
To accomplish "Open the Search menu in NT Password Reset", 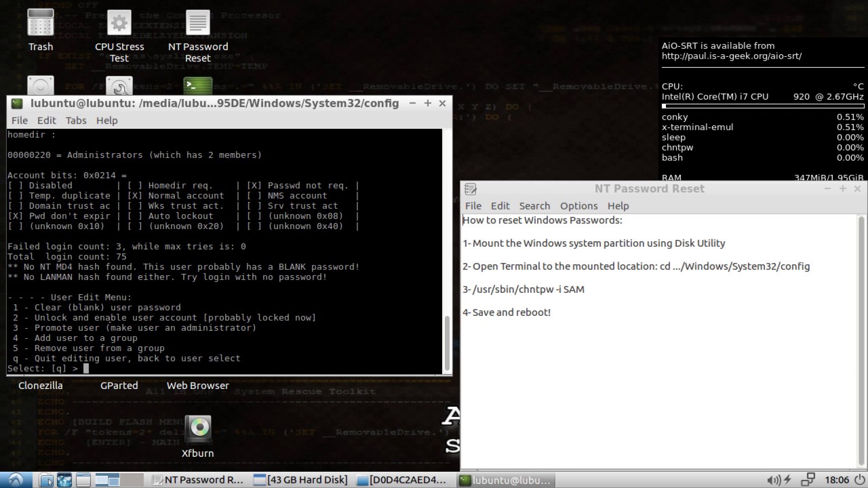I will tap(535, 206).
